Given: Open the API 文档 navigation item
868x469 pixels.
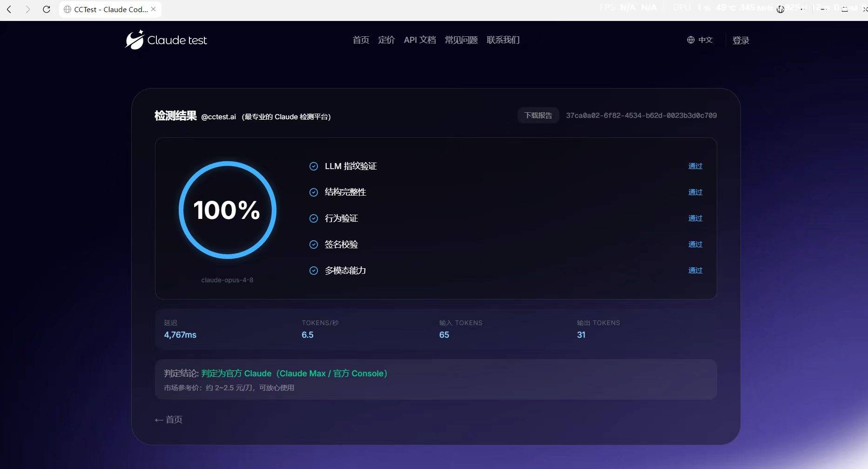Looking at the screenshot, I should point(420,40).
